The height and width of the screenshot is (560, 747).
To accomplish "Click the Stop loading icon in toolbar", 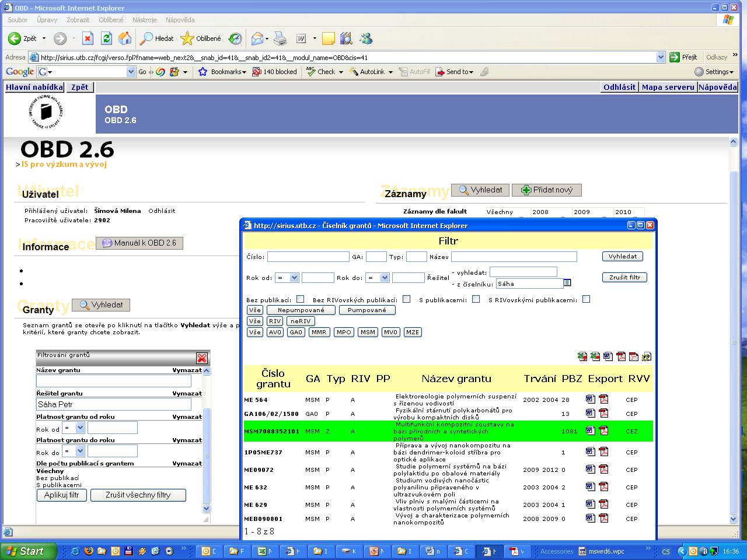I will pyautogui.click(x=88, y=38).
